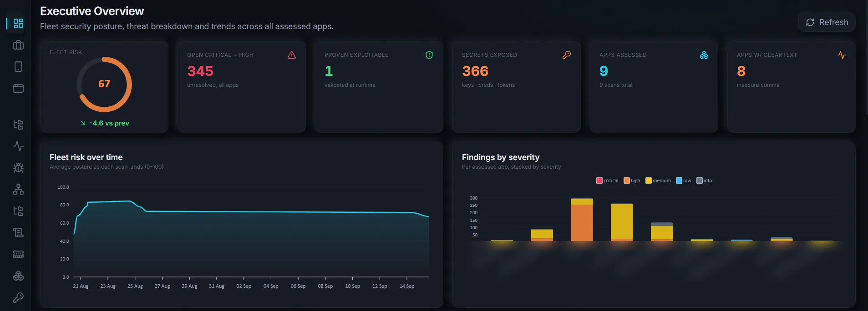Click the '08 Sep' axis label

tap(325, 286)
